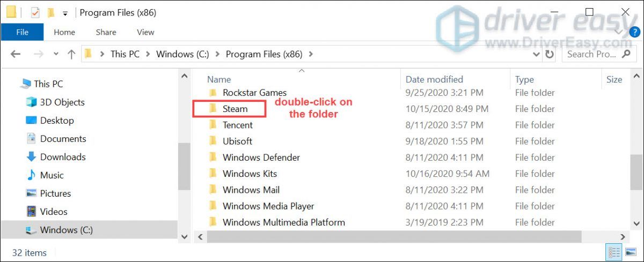Click the Properties quick access toolbar icon
Image resolution: width=644 pixels, height=262 pixels.
(x=35, y=12)
